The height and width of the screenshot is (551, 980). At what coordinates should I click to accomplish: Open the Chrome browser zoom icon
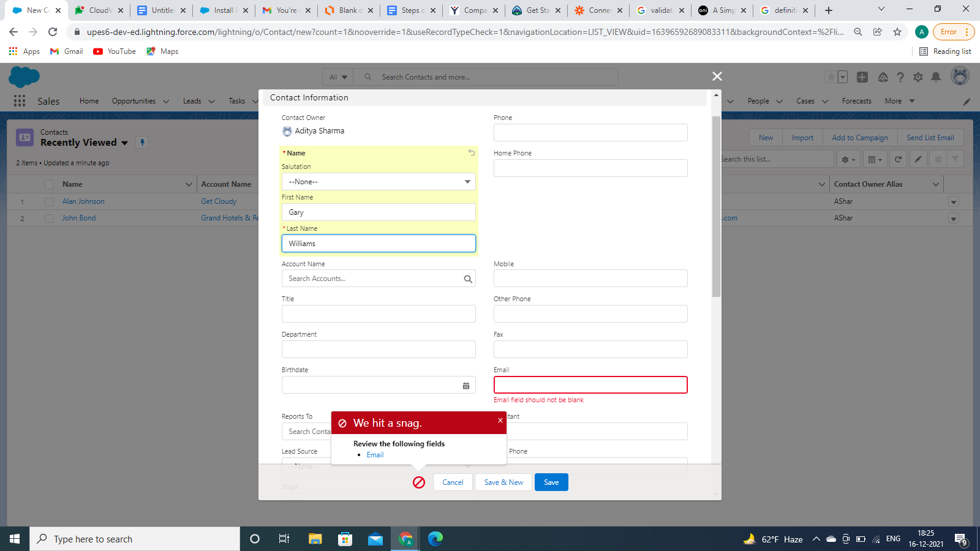pyautogui.click(x=858, y=32)
